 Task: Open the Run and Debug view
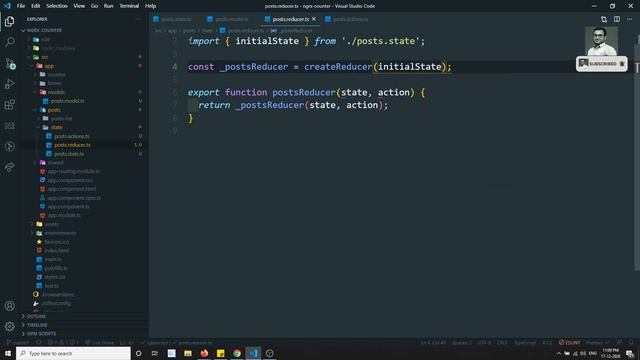click(9, 84)
